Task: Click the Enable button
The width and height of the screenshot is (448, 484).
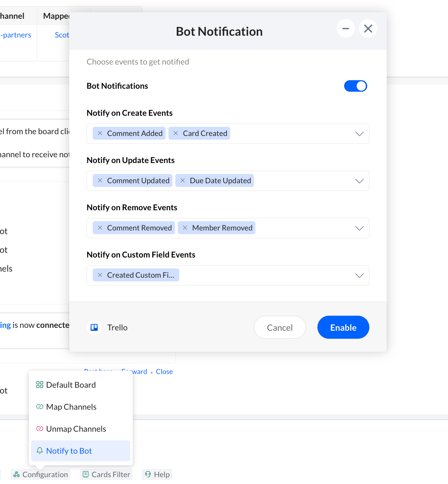Action: (343, 327)
